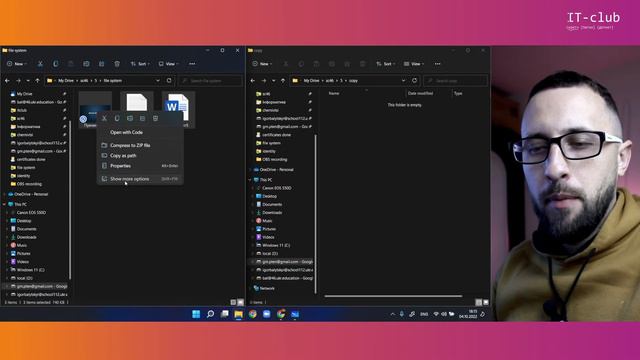Image resolution: width=640 pixels, height=360 pixels.
Task: Click Cut icon atop the context menu
Action: click(x=104, y=118)
